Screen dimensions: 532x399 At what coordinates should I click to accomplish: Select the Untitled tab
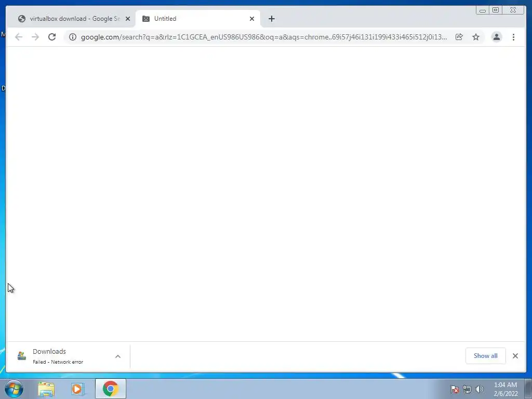[x=198, y=19]
